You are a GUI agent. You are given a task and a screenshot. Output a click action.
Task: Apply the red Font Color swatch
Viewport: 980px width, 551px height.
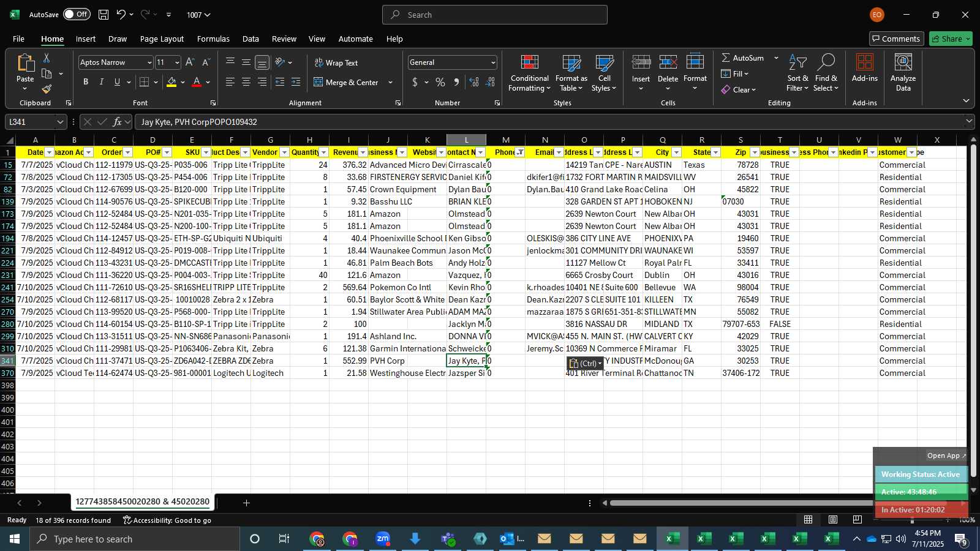197,82
